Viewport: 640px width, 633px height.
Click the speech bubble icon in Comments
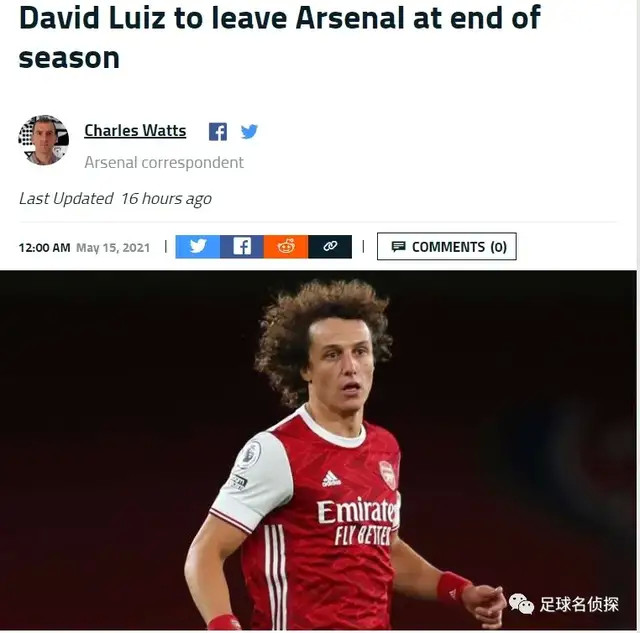398,247
